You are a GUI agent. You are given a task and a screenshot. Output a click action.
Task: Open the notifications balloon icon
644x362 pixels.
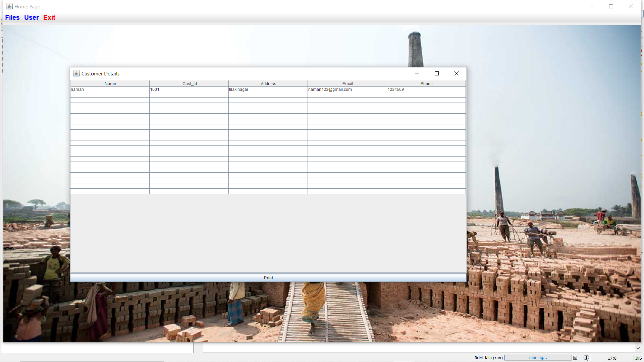pyautogui.click(x=586, y=358)
